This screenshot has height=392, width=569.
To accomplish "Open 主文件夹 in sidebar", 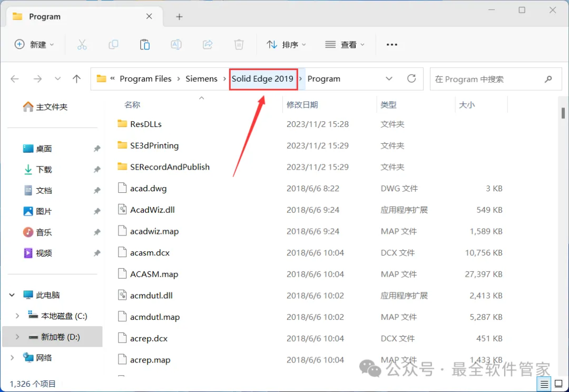I will click(45, 107).
